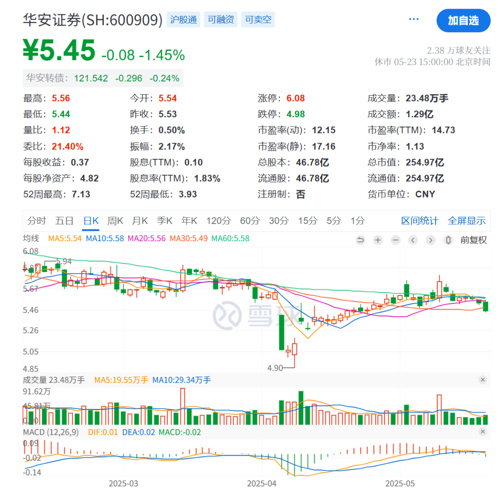Click the MA10:5.58 moving average label

105,238
